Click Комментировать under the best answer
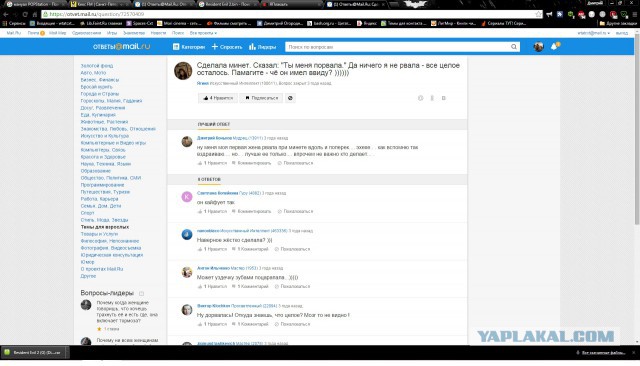This screenshot has width=640, height=366. [251, 163]
